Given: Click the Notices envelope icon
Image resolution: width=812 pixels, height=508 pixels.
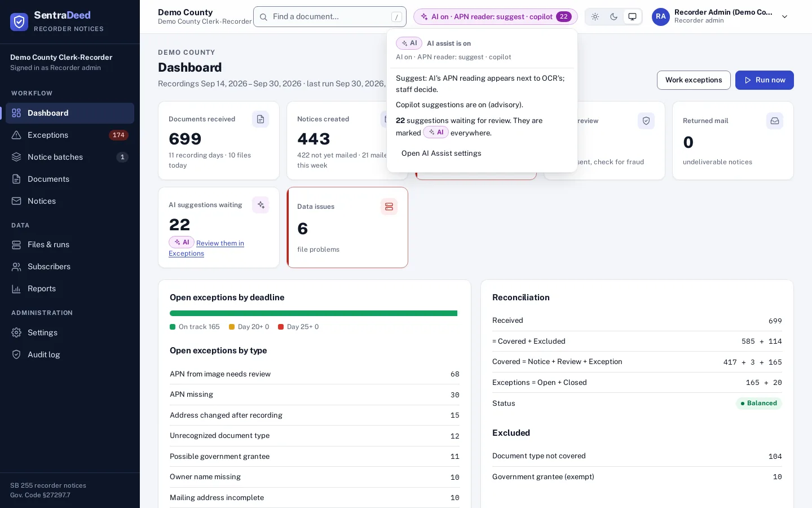Looking at the screenshot, I should coord(16,201).
